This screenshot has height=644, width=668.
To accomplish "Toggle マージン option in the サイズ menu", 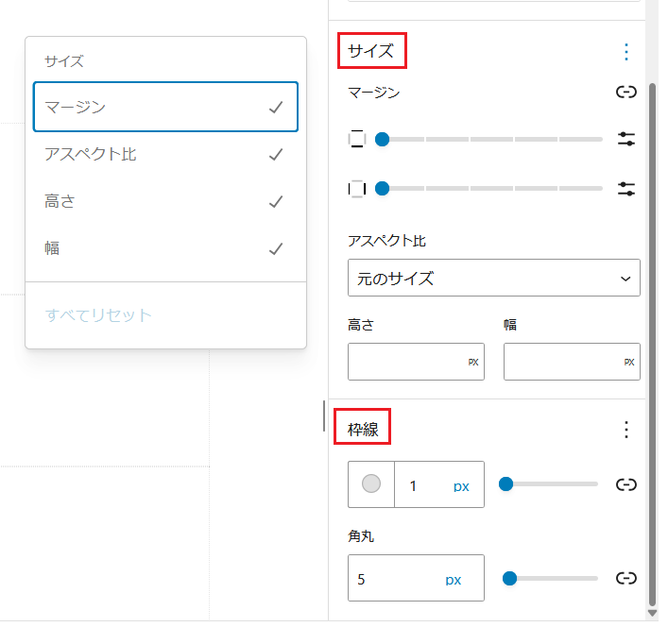I will tap(165, 107).
